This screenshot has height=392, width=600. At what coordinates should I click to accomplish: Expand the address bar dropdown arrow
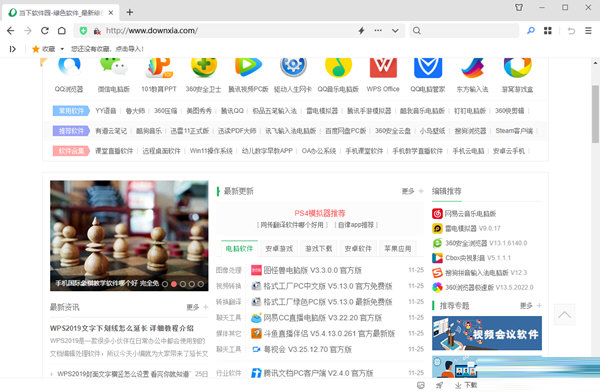pos(395,31)
